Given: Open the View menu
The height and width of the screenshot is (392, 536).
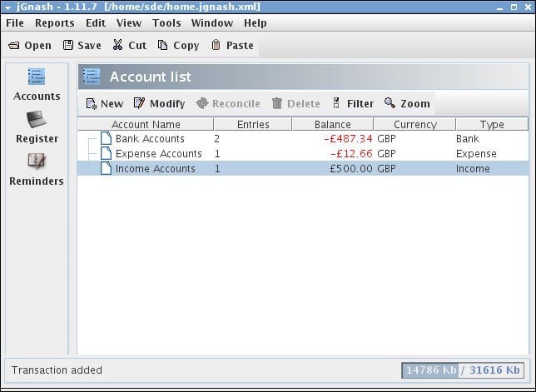Looking at the screenshot, I should [x=129, y=23].
